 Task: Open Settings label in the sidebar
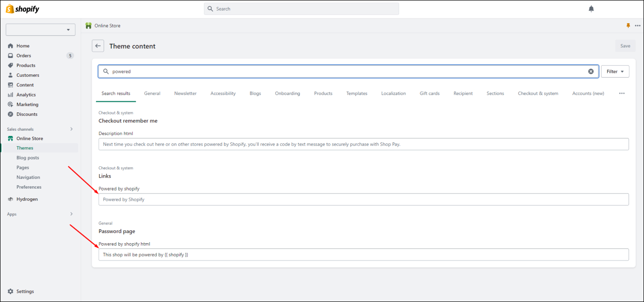tap(25, 291)
